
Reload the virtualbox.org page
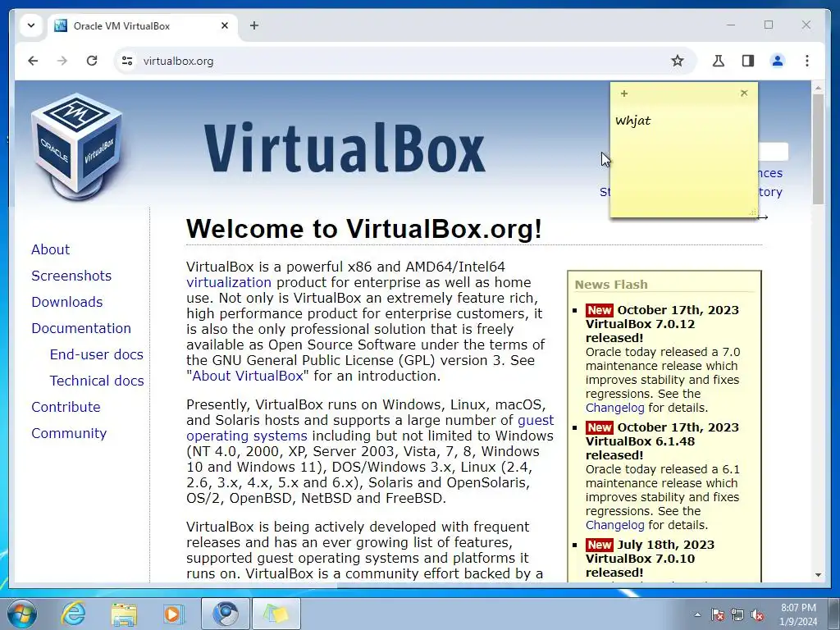92,61
